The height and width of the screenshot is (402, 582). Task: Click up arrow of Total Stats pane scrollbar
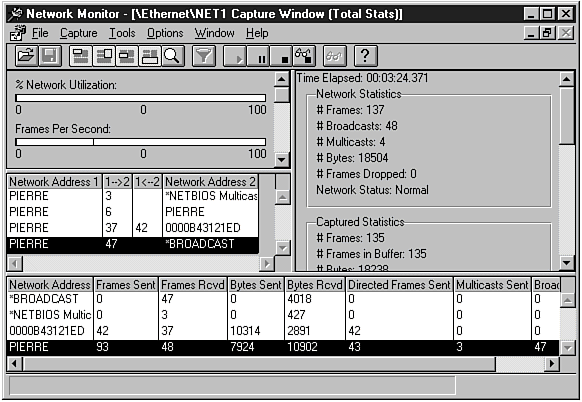point(567,79)
